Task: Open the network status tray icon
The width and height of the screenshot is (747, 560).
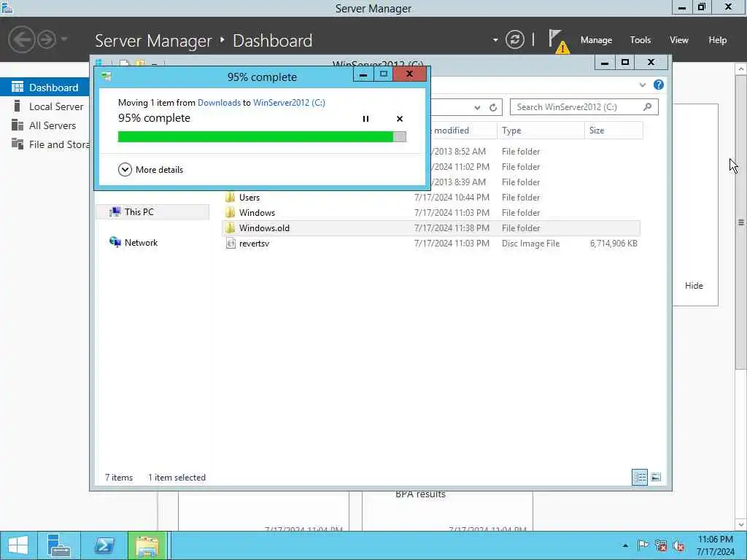Action: [x=661, y=545]
